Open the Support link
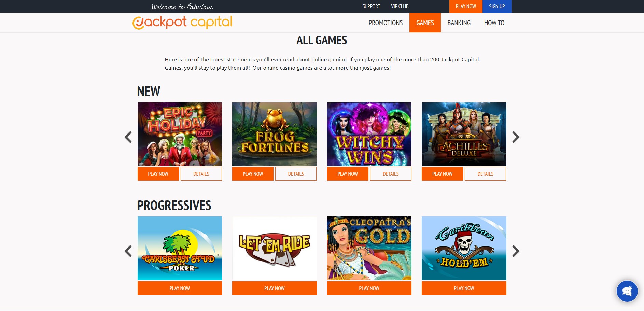The image size is (644, 311). pos(371,6)
